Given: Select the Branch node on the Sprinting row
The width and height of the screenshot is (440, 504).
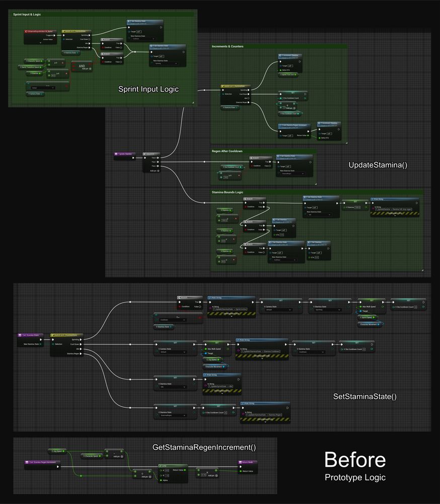Looking at the screenshot, I should (190, 302).
